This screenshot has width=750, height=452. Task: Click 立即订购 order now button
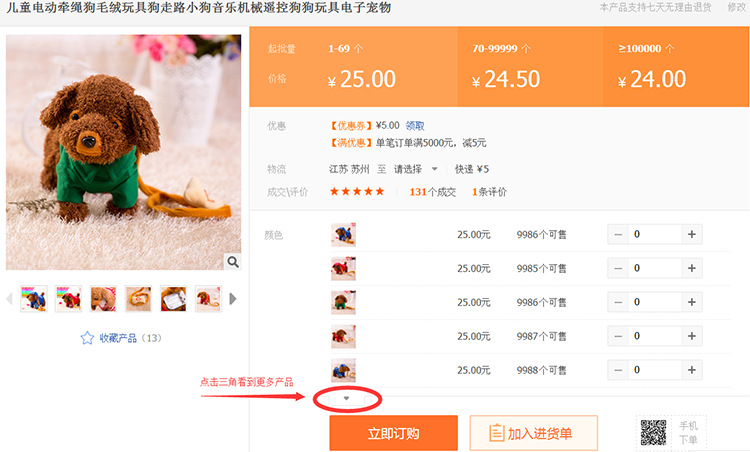(x=393, y=433)
